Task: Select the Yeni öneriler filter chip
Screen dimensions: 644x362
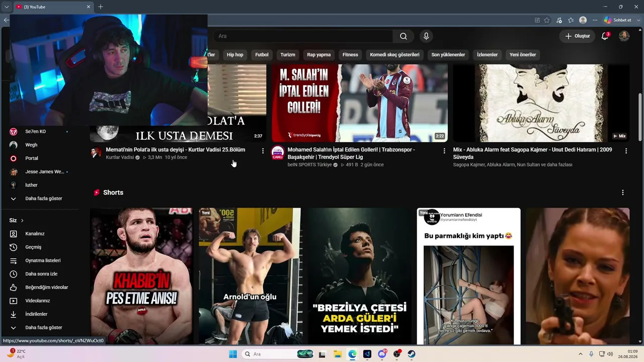Action: 523,55
